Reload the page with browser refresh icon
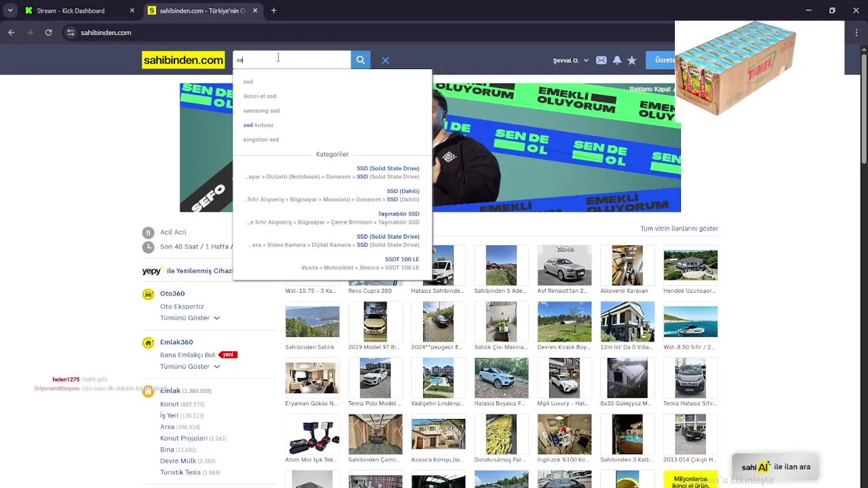The height and width of the screenshot is (488, 868). pos(48,33)
